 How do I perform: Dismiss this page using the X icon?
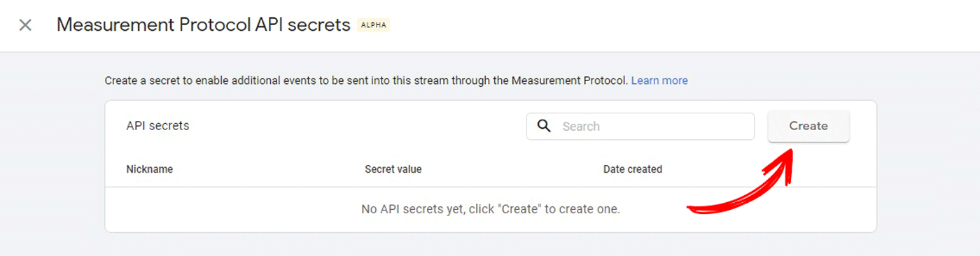coord(25,25)
